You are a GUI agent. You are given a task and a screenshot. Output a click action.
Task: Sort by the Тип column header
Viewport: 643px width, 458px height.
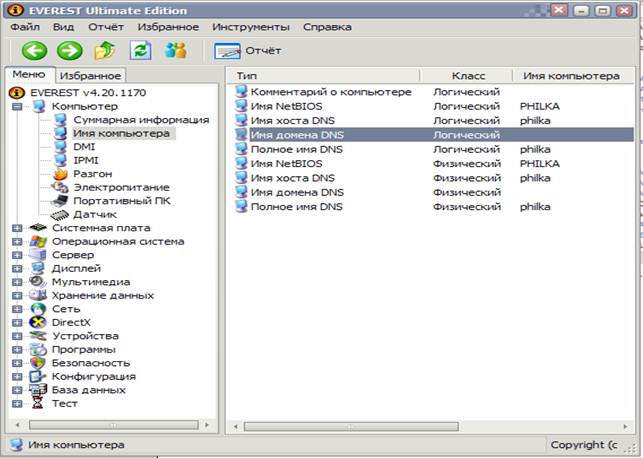click(324, 76)
